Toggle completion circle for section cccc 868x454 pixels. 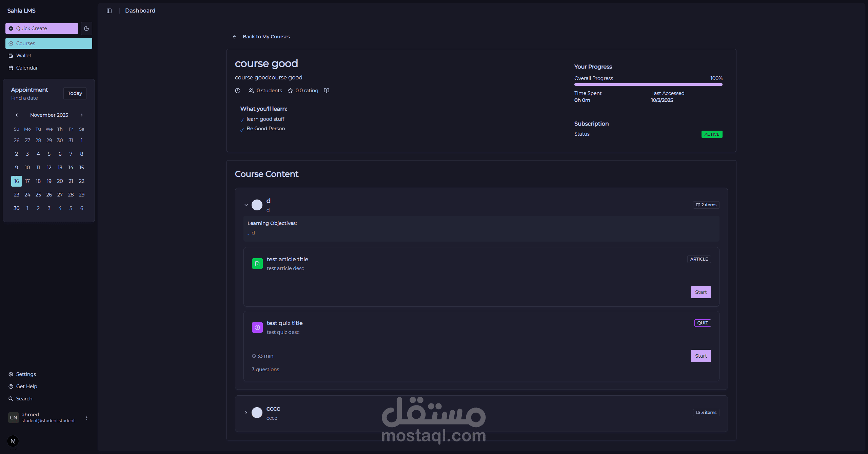pyautogui.click(x=257, y=413)
